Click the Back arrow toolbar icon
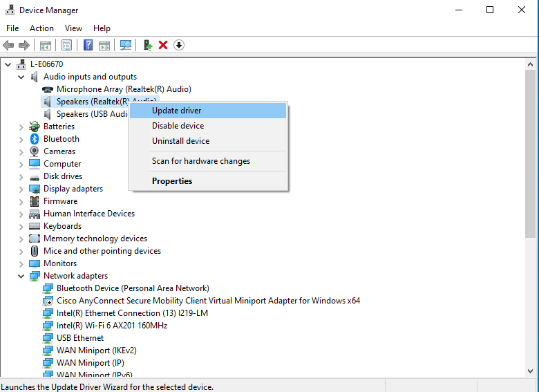539x392 pixels. click(8, 45)
